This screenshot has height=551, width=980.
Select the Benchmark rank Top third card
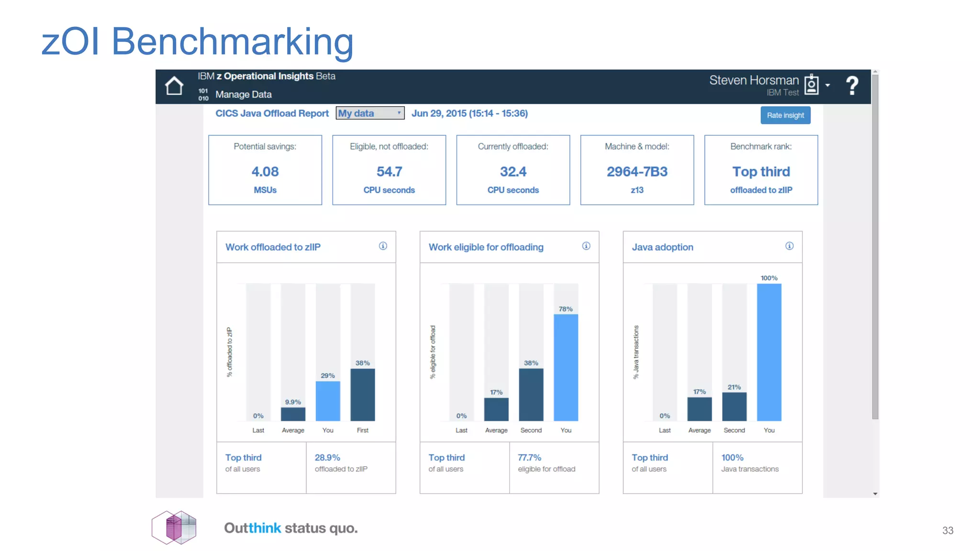coord(761,170)
